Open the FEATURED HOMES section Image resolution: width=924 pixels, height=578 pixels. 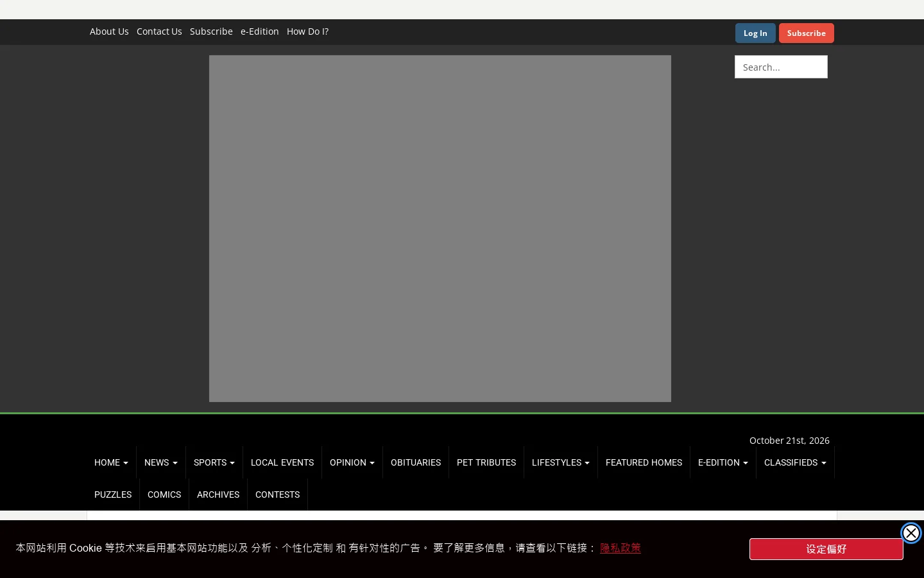coord(644,462)
